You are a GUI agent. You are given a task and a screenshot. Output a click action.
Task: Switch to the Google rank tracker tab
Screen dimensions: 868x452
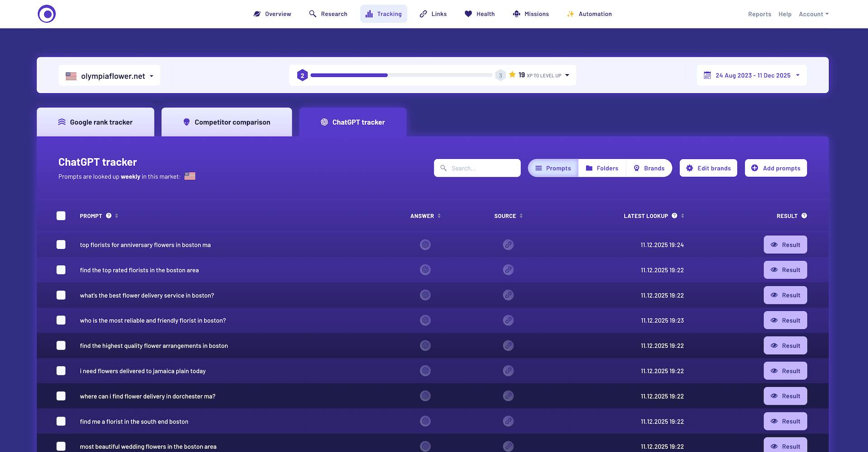click(95, 122)
